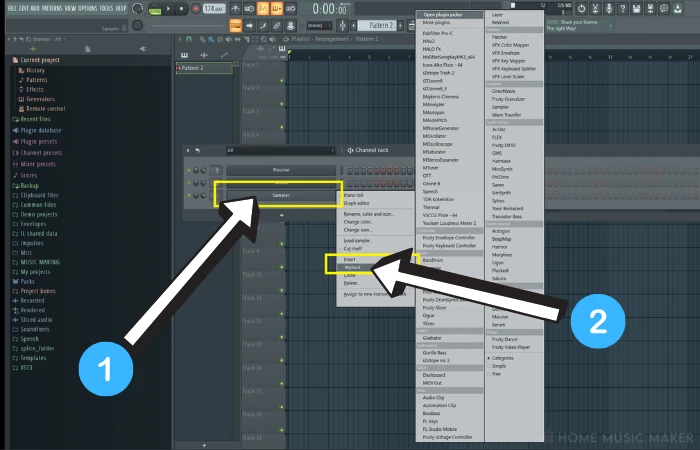Toggle Sampler channel green mute LED
This screenshot has height=450, width=700.
pyautogui.click(x=189, y=196)
